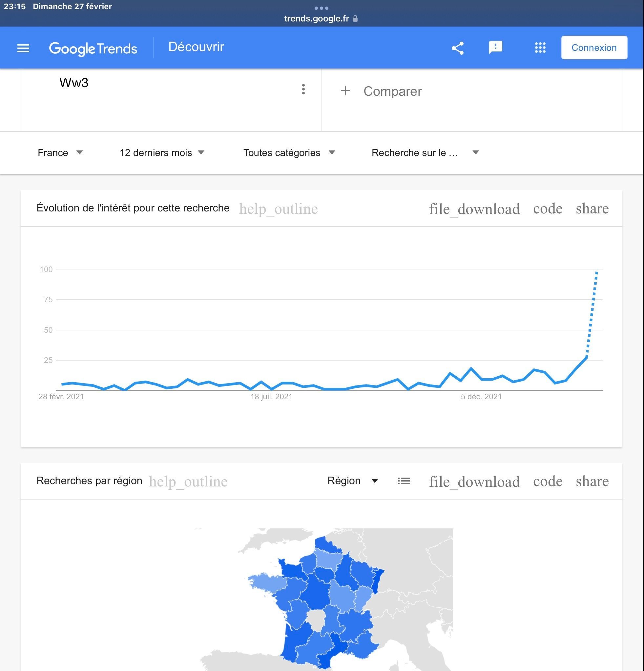Show help for Recherches par région
Viewport: 644px width, 671px height.
tap(188, 482)
